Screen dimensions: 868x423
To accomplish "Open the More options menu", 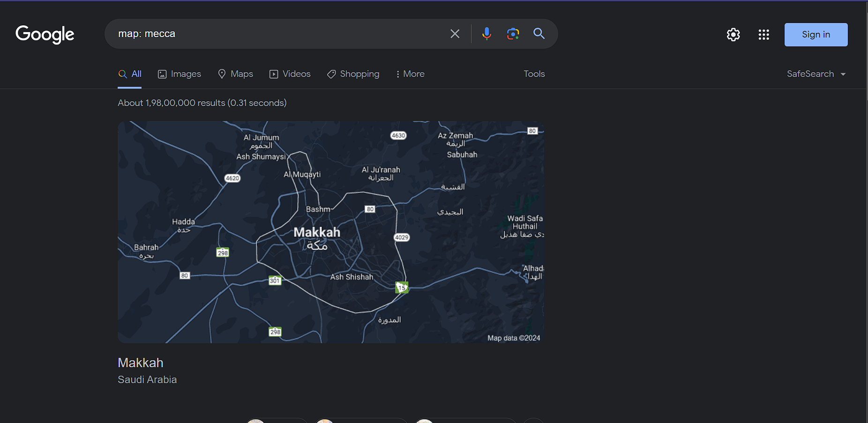I will pos(410,74).
